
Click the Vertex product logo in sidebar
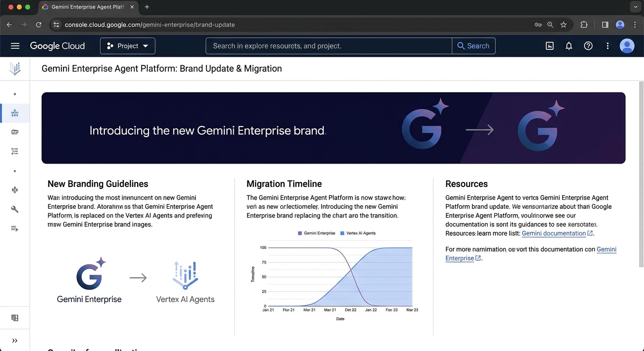click(15, 69)
